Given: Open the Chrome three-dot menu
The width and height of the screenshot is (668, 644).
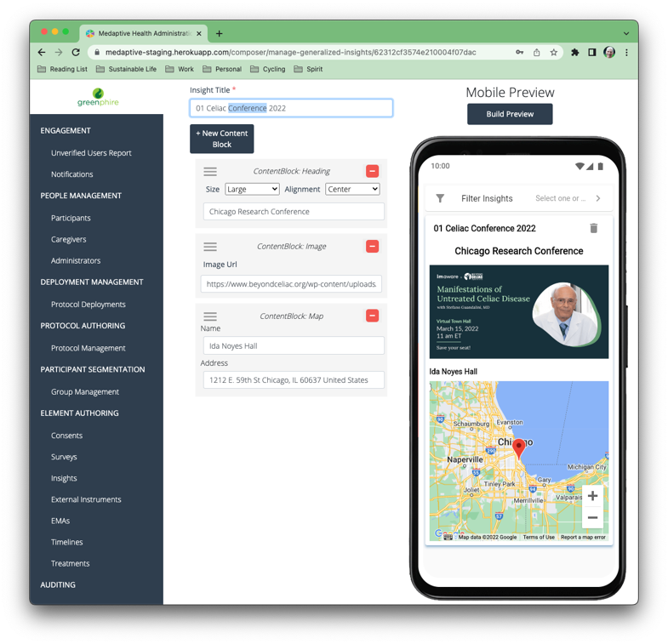Looking at the screenshot, I should pyautogui.click(x=626, y=53).
